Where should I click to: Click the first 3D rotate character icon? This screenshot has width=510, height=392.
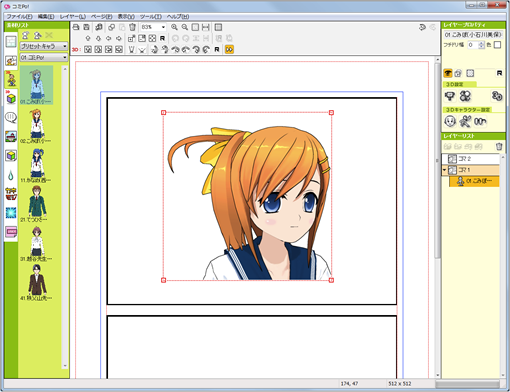click(x=154, y=49)
